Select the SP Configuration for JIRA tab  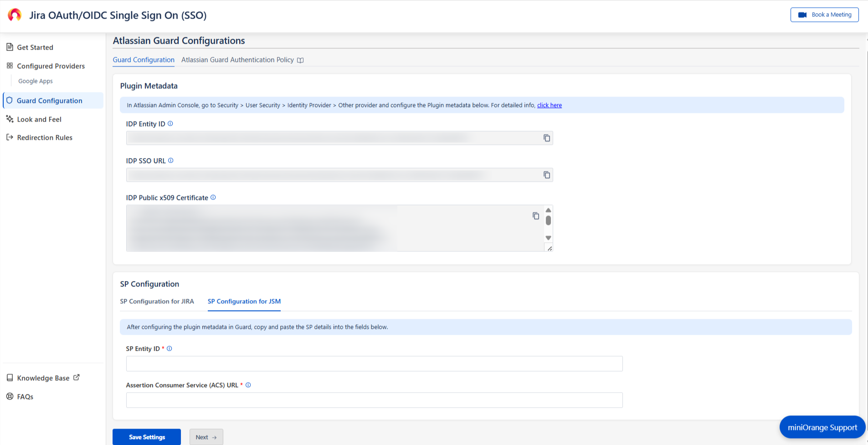157,302
